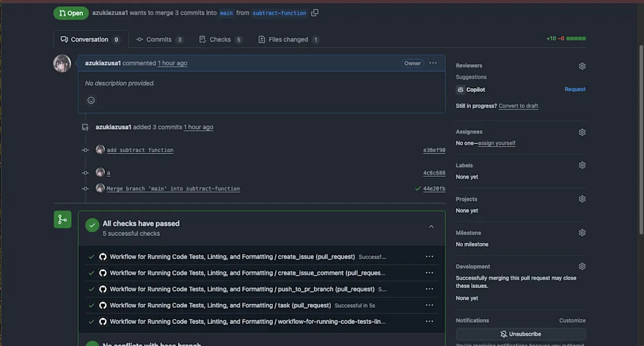Assign yourself to this pull request
Viewport: 644px width, 346px height.
[x=497, y=143]
